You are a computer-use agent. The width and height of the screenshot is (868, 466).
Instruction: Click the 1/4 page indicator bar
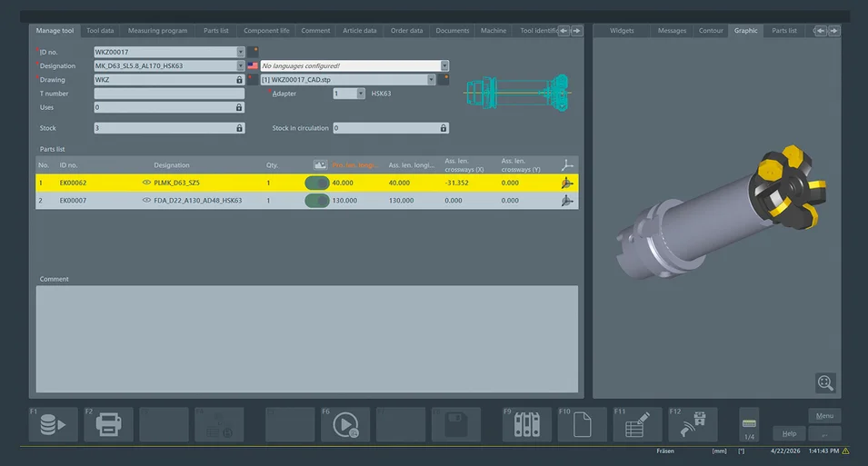(749, 424)
